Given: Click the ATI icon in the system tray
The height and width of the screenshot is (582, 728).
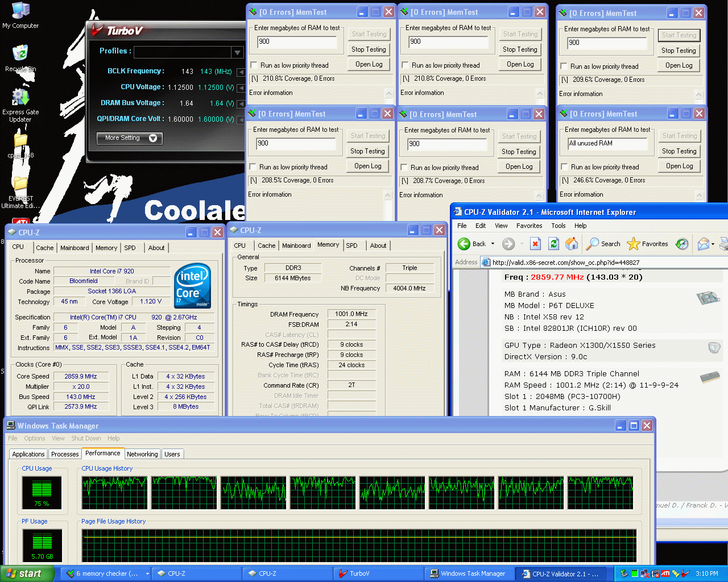Looking at the screenshot, I should [x=665, y=573].
